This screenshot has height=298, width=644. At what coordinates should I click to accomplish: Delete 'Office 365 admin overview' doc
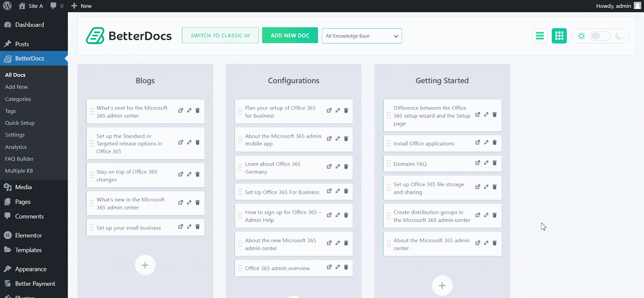point(346,267)
